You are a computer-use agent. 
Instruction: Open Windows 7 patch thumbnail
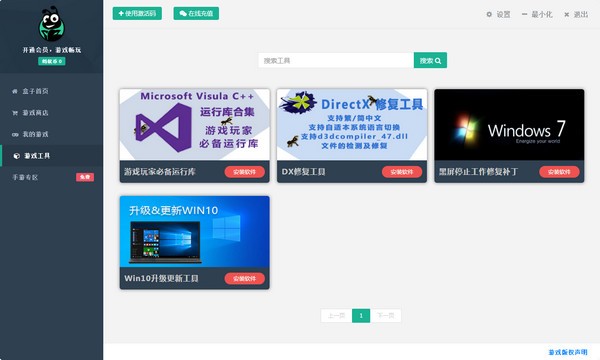pyautogui.click(x=509, y=125)
